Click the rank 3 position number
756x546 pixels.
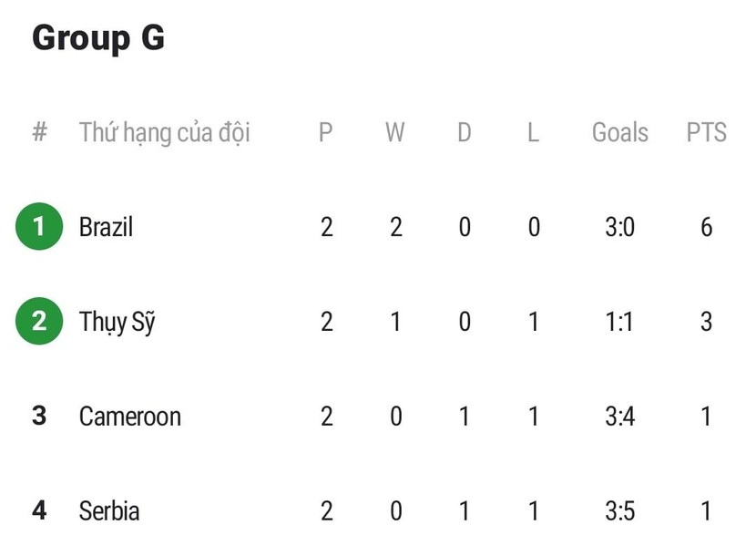[39, 417]
